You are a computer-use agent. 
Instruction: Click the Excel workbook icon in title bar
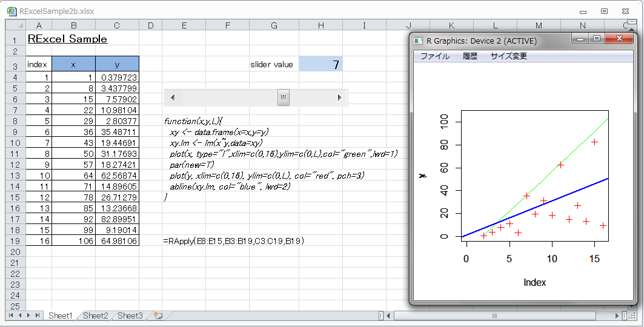(x=11, y=11)
